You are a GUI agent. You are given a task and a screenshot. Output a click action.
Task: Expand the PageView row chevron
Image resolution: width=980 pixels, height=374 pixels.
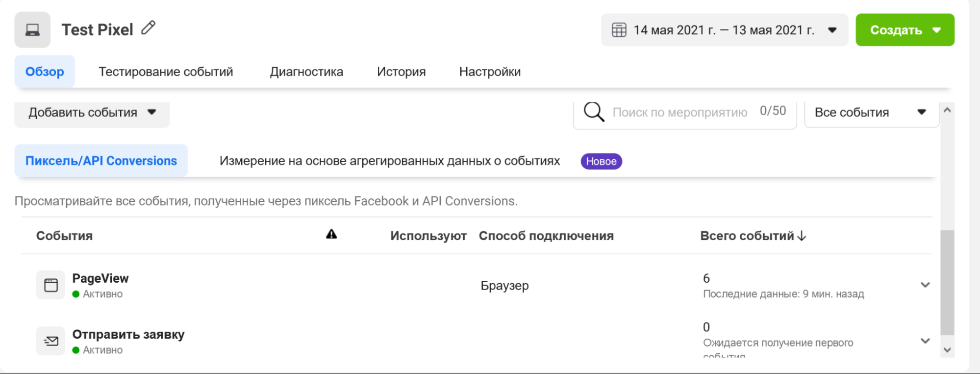pyautogui.click(x=925, y=285)
